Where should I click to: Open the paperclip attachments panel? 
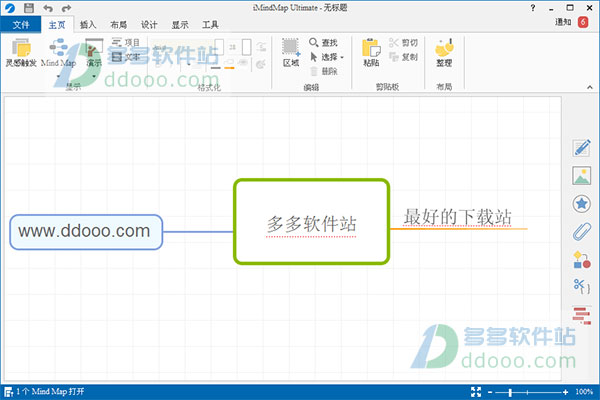pos(582,232)
